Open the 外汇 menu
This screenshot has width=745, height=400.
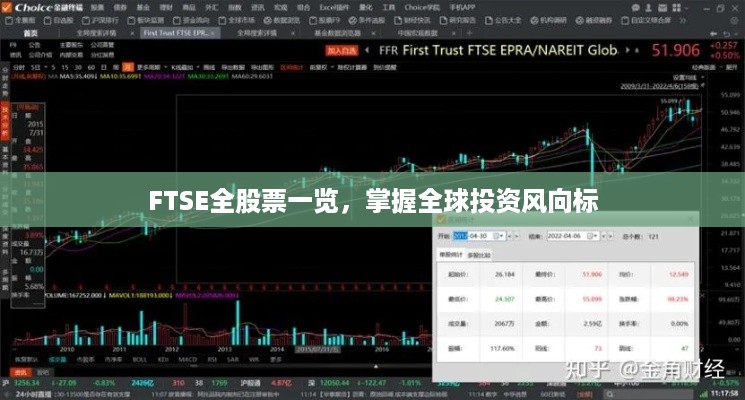211,8
